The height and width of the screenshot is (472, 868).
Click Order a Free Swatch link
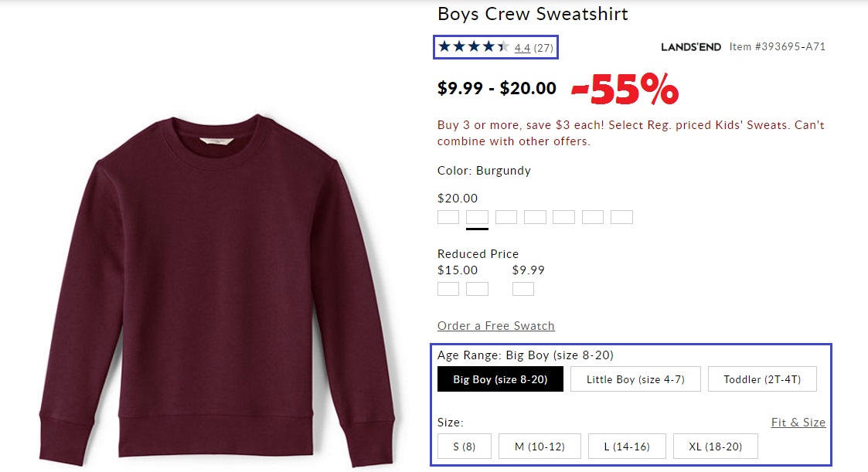coord(496,326)
